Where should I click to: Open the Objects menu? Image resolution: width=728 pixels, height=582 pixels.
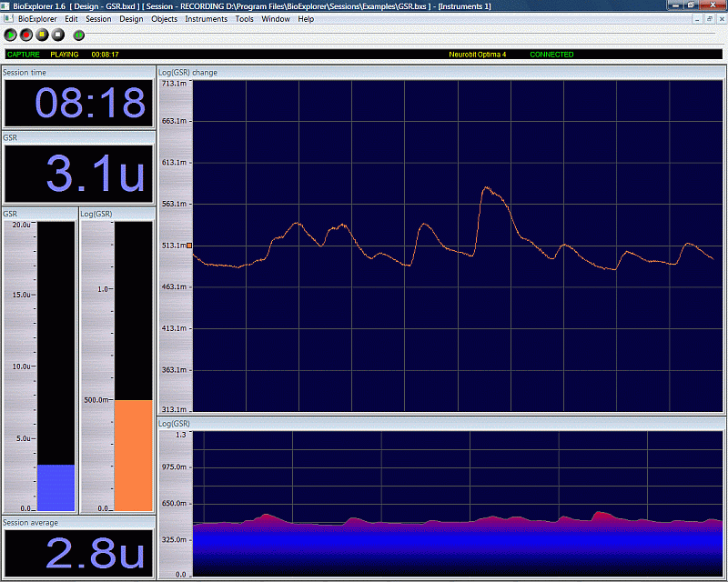point(165,19)
